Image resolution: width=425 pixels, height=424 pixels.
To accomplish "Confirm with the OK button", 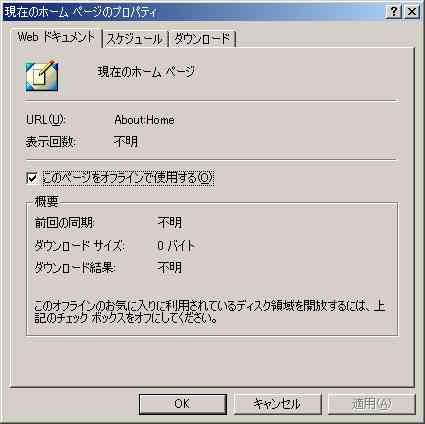I will [182, 404].
